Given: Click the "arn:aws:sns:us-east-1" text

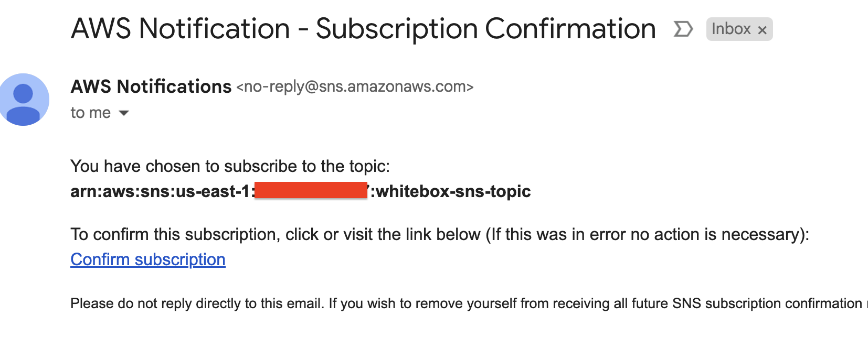Looking at the screenshot, I should 160,191.
